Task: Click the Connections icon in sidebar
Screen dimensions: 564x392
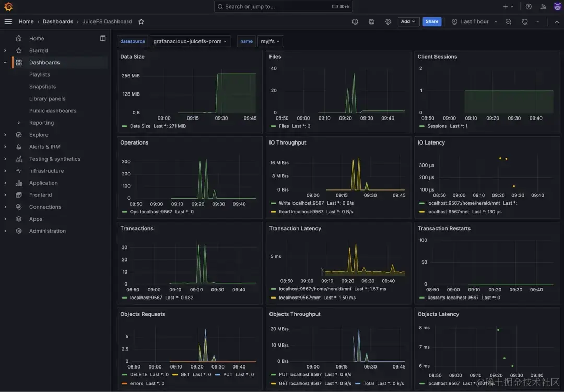Action: tap(19, 207)
